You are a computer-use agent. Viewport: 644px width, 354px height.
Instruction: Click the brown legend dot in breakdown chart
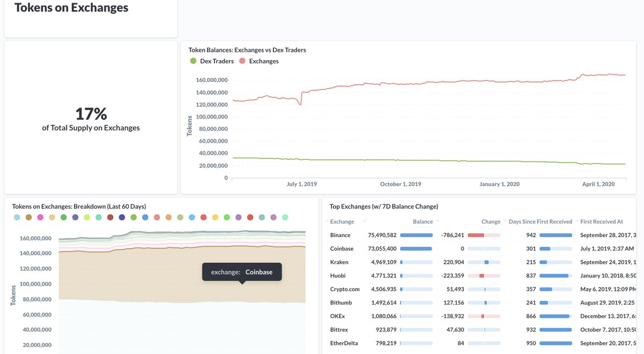pos(28,217)
